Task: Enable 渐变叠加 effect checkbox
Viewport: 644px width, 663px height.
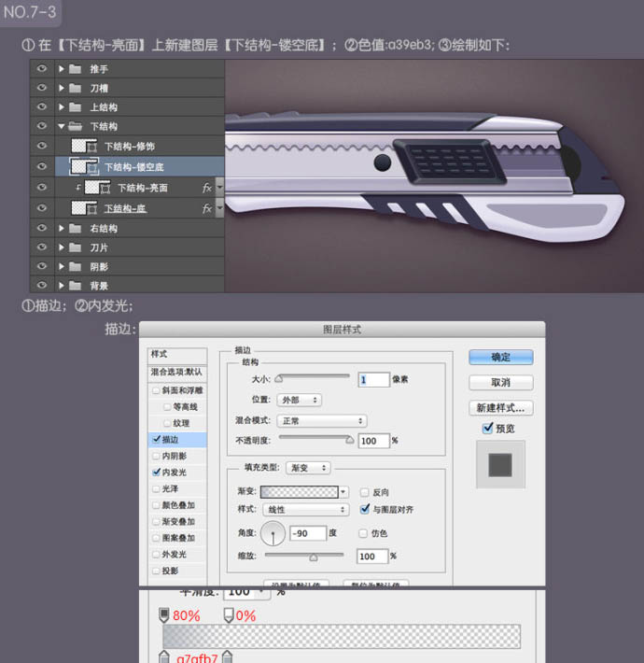Action: point(156,522)
